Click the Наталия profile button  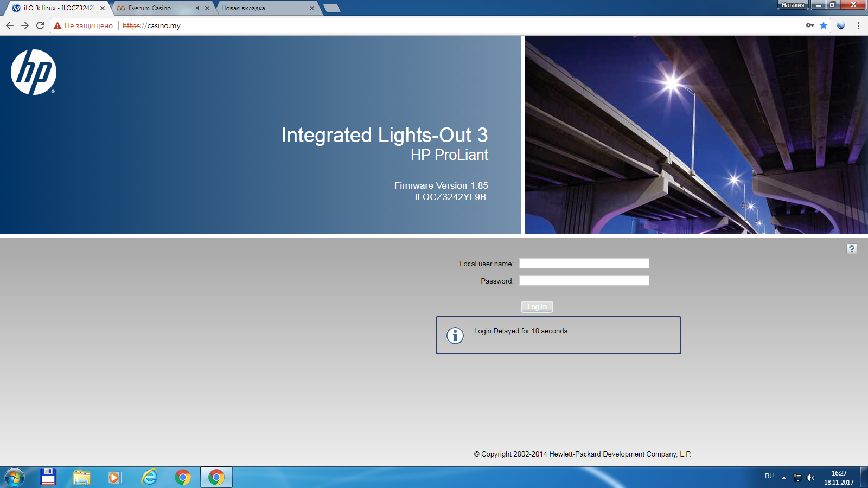(793, 5)
